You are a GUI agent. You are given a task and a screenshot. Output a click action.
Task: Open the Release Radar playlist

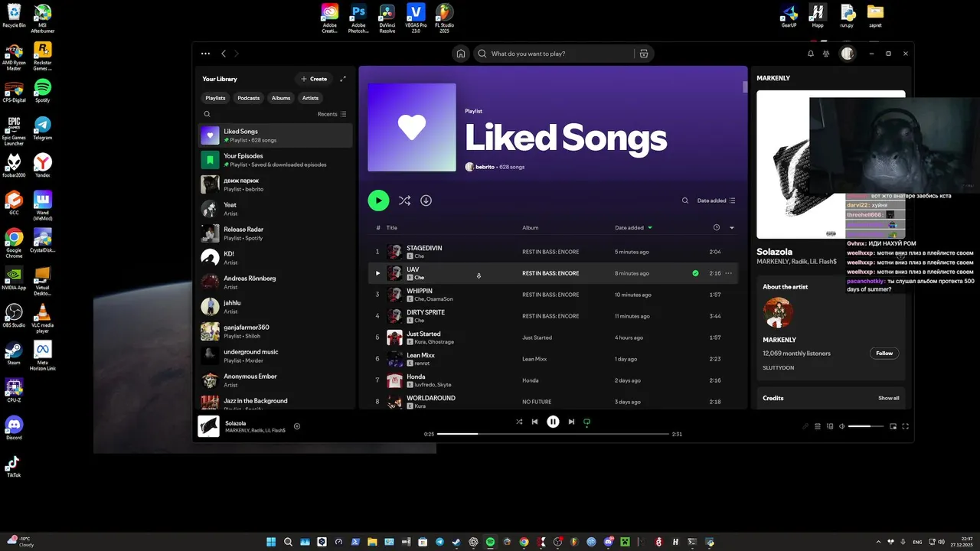pyautogui.click(x=276, y=233)
